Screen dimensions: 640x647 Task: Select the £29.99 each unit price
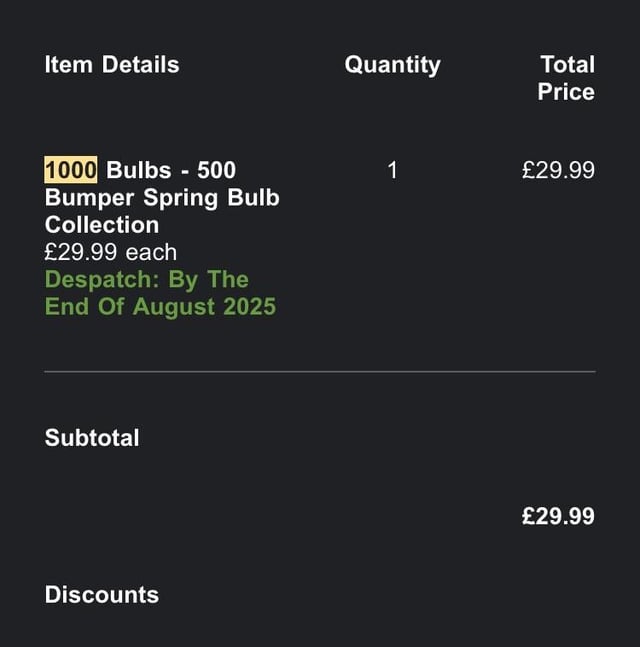(111, 252)
